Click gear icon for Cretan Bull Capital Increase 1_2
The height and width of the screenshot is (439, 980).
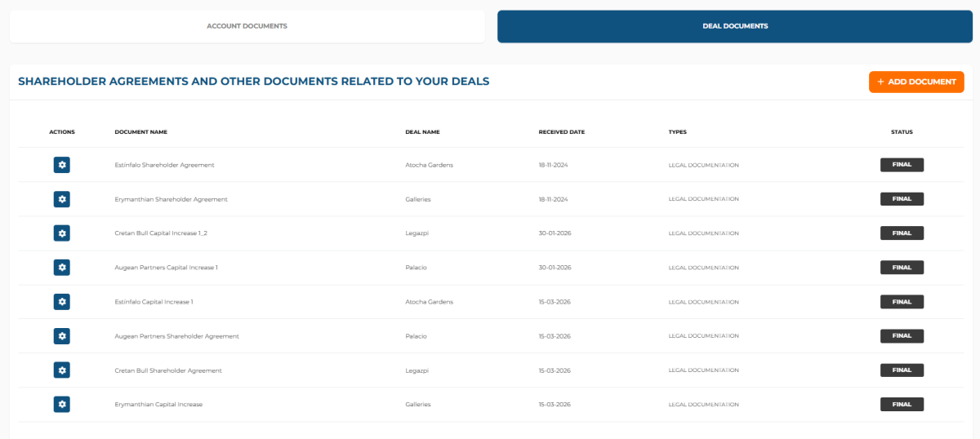point(62,233)
